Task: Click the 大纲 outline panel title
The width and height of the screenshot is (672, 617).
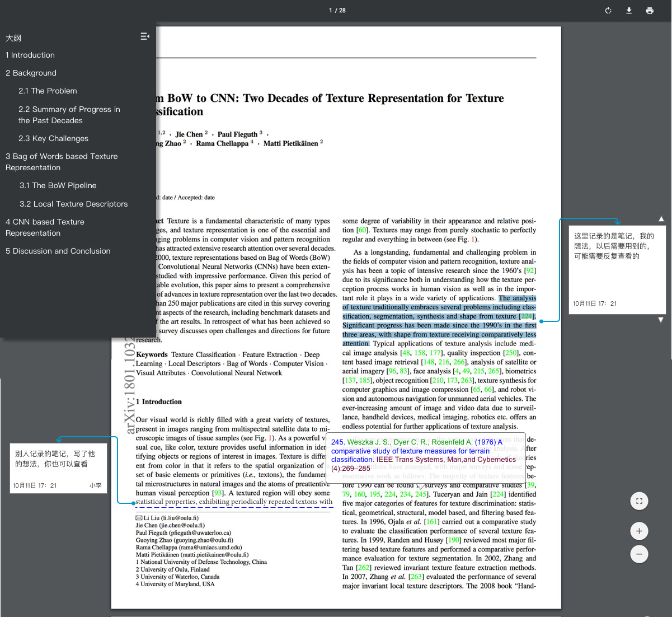Action: [x=13, y=38]
